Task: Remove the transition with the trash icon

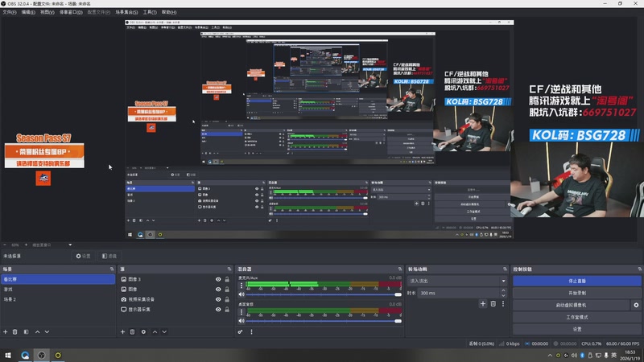Action: coord(493,304)
